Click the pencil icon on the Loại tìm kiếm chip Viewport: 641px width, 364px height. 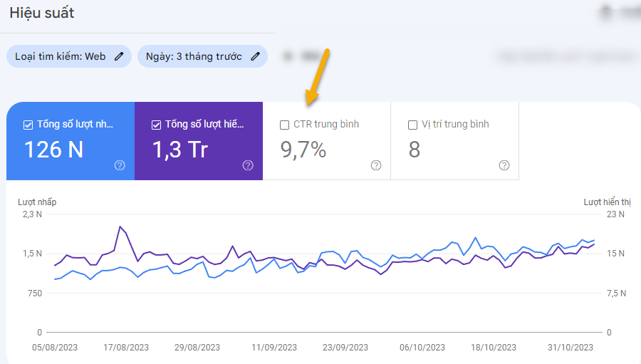point(120,56)
